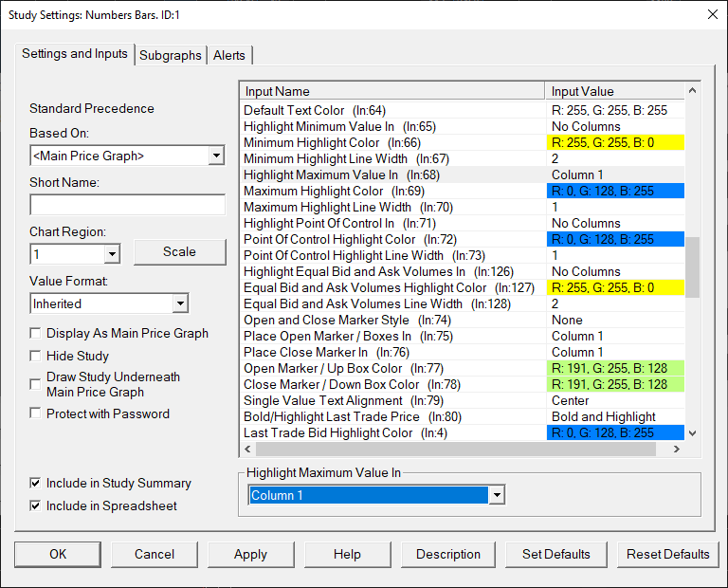Click Point Of Control Highlight Color swatch
This screenshot has height=588, width=728.
(x=615, y=239)
